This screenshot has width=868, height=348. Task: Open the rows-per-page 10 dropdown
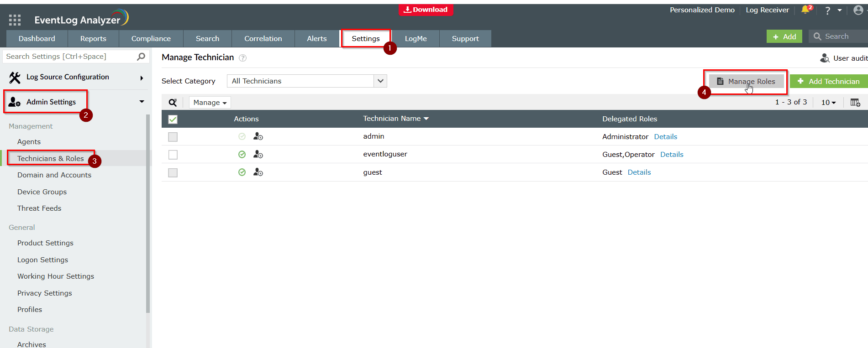(x=828, y=103)
